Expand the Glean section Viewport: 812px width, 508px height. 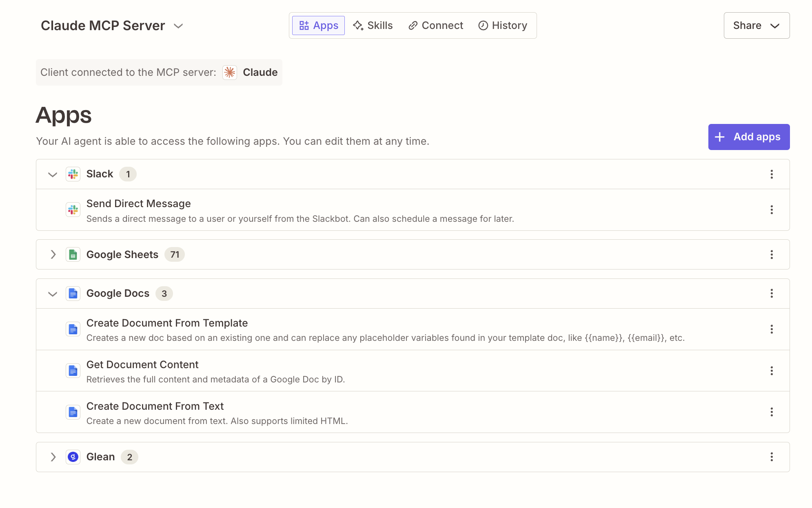(53, 457)
